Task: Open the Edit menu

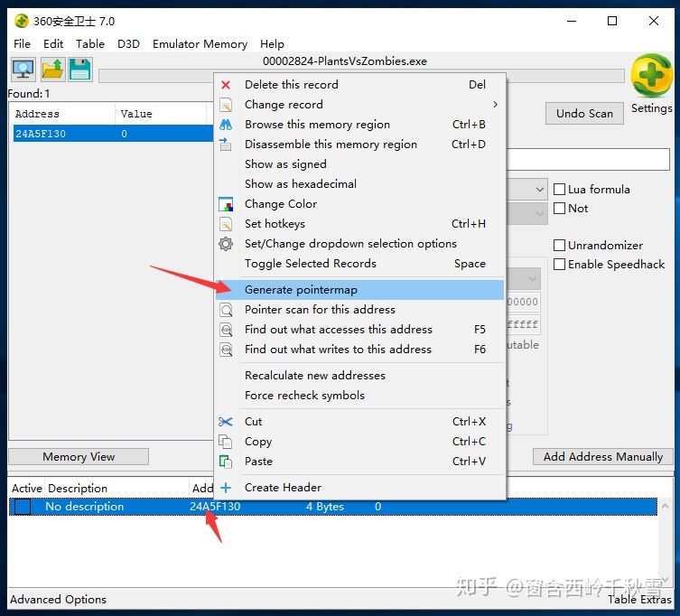Action: click(x=53, y=44)
